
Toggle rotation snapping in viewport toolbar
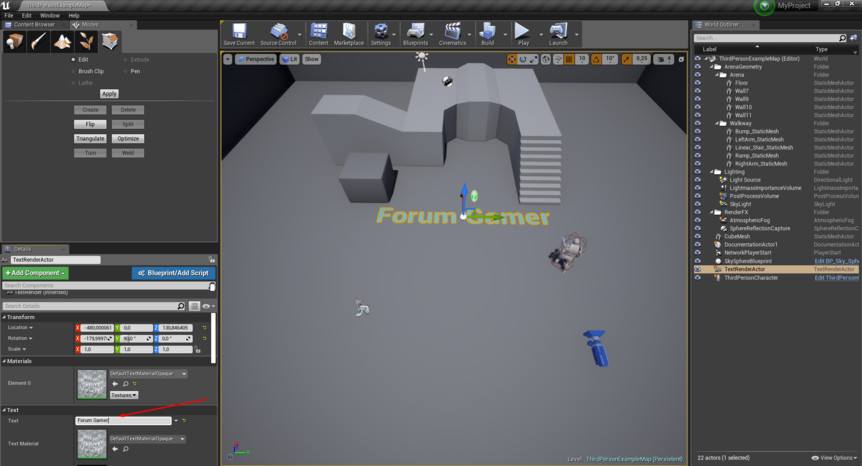(596, 59)
